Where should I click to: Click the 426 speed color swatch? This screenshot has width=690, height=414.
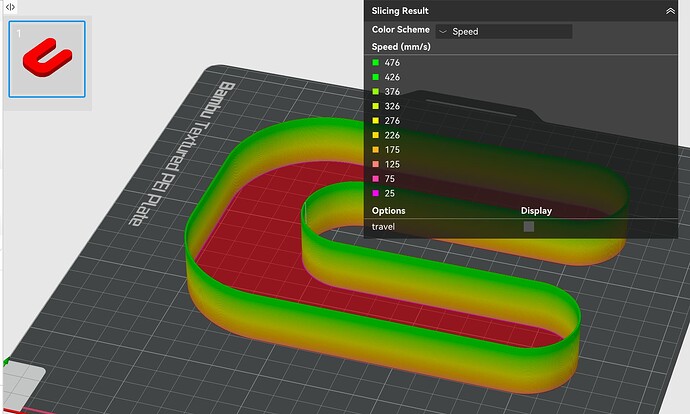375,77
